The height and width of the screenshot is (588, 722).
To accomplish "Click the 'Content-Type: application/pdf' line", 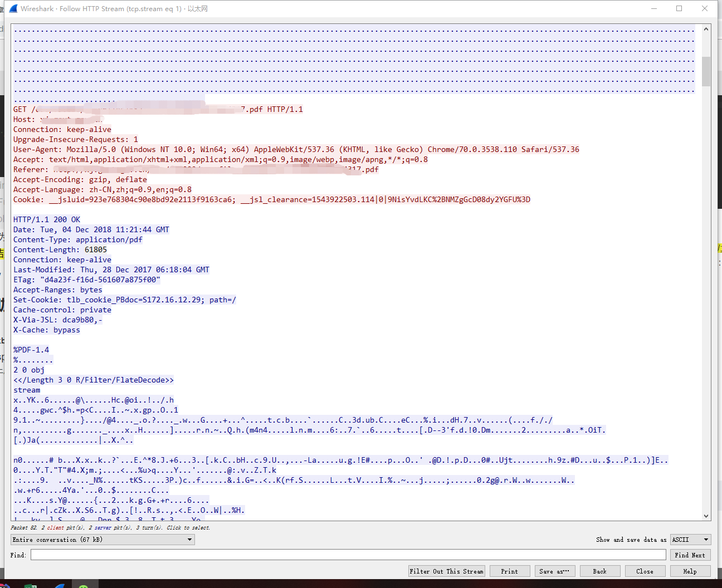I will tap(78, 239).
